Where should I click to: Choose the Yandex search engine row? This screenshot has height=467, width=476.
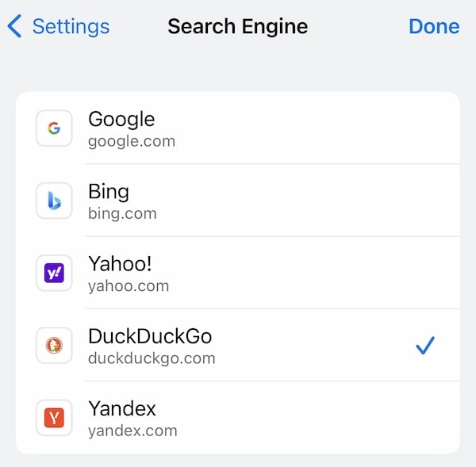[x=238, y=418]
